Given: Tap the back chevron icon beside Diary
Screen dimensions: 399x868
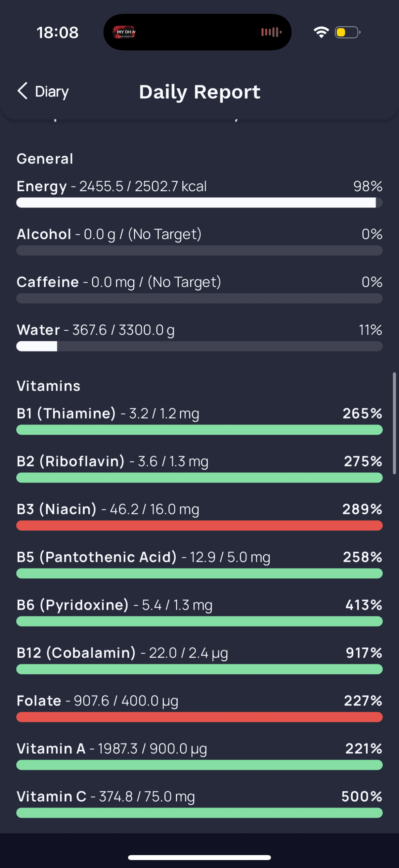Looking at the screenshot, I should pyautogui.click(x=22, y=91).
